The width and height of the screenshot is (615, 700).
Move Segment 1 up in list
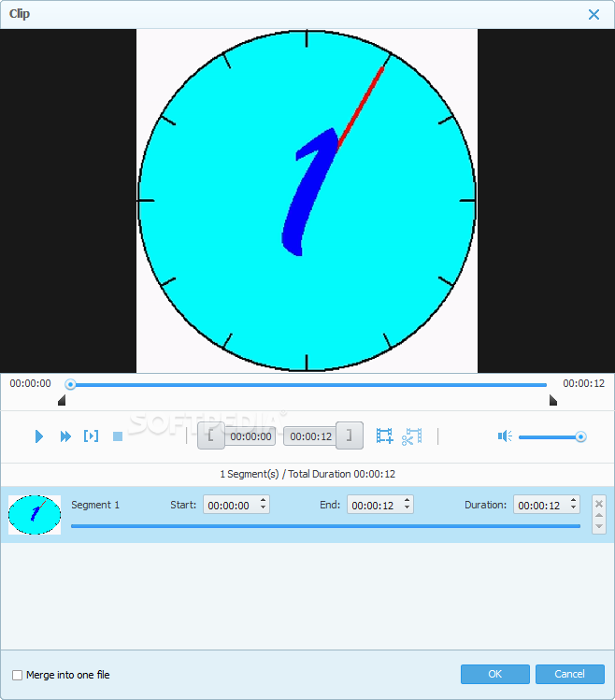pyautogui.click(x=599, y=516)
